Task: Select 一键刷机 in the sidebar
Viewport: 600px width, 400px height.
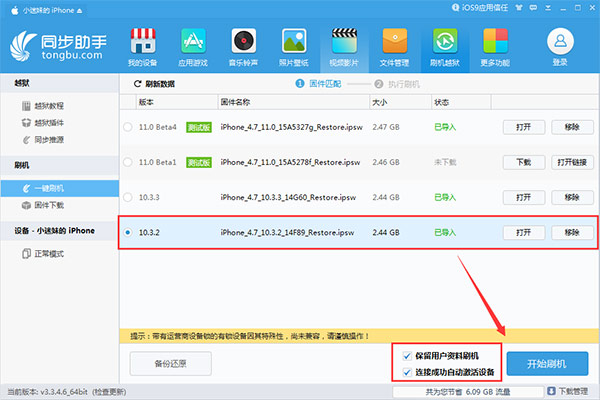Action: click(x=60, y=188)
